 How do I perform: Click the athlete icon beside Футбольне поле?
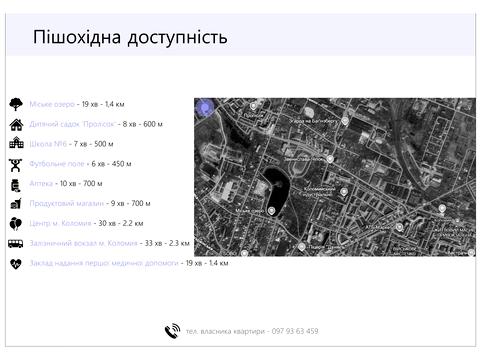click(x=16, y=165)
